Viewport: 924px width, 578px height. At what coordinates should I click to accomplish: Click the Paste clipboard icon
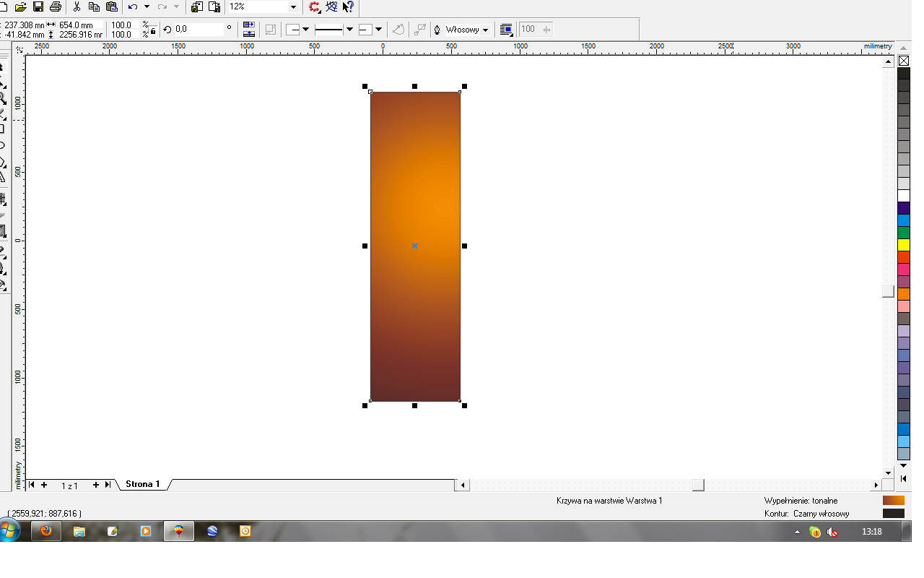111,7
